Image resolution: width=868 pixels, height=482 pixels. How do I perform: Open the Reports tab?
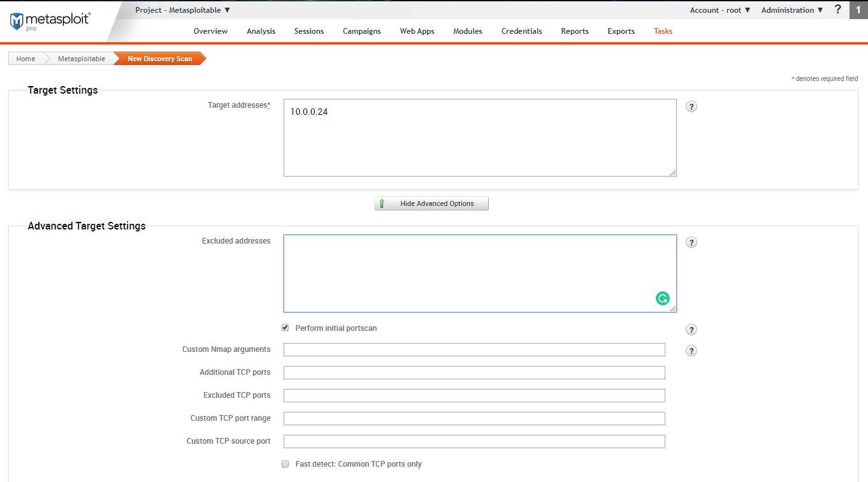(x=575, y=31)
